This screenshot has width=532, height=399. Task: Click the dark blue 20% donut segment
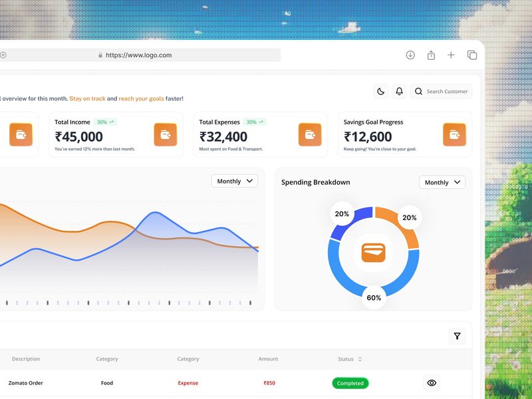click(346, 228)
